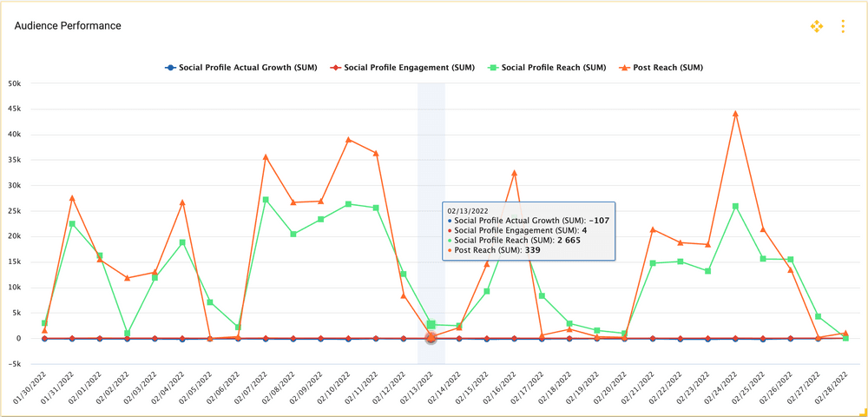Click Post Reach marker at 02/16/2022

click(514, 173)
